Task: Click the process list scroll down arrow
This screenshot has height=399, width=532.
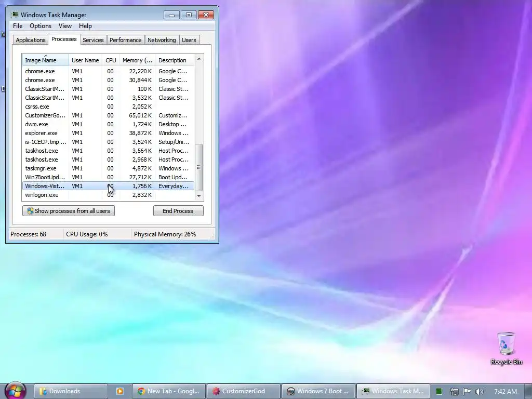Action: coord(199,196)
